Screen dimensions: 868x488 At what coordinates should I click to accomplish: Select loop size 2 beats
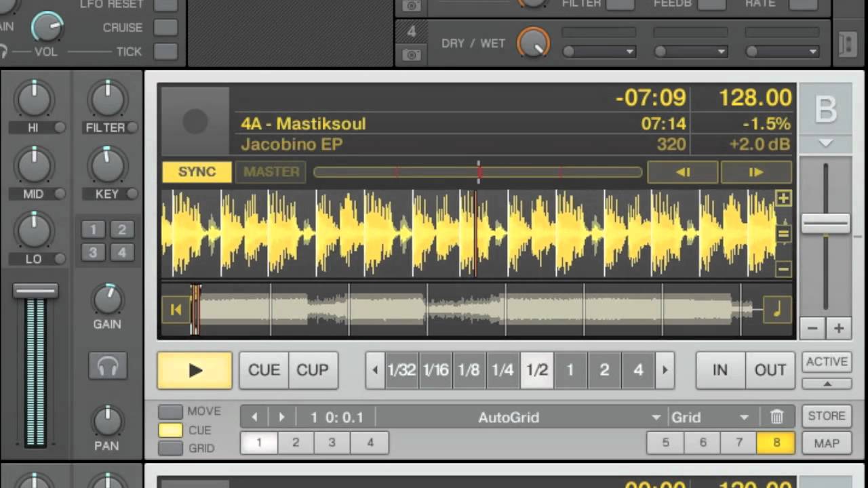coord(604,370)
